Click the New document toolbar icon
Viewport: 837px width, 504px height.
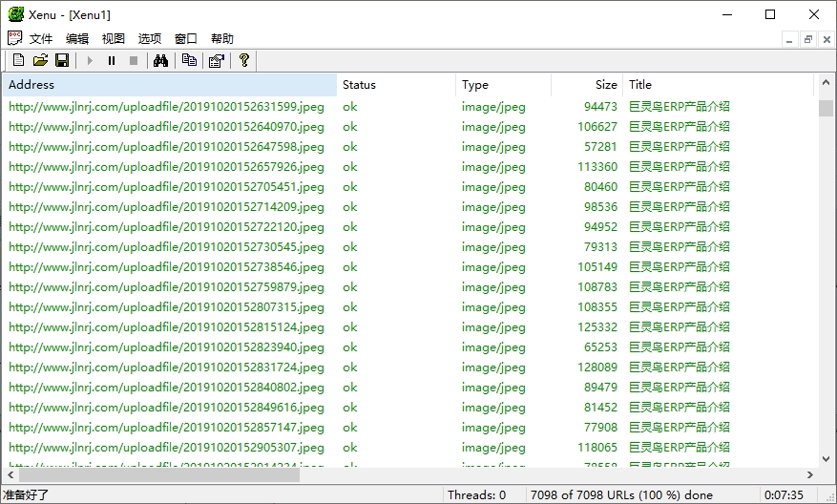(19, 61)
